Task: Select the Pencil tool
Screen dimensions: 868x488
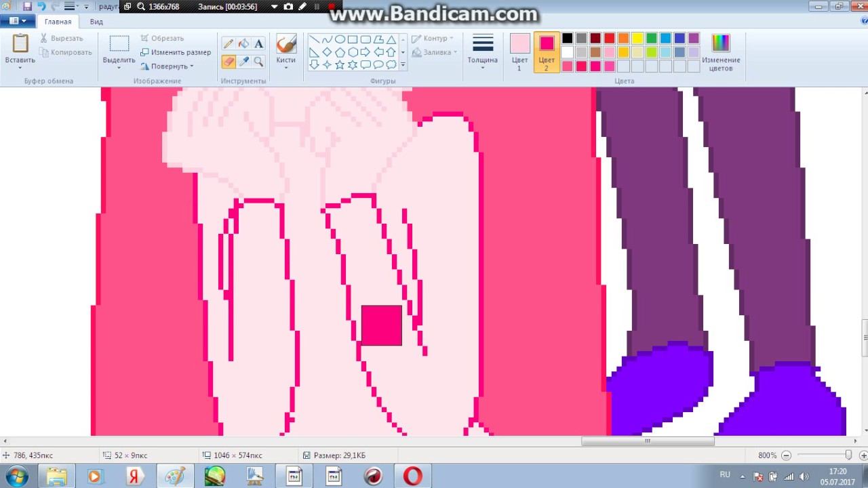Action: 229,44
